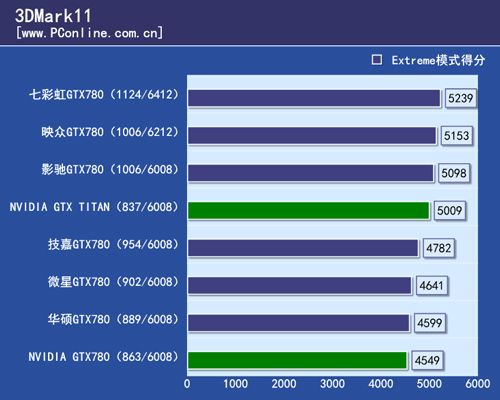Click the 4599 score value box
This screenshot has width=500, height=400.
(x=429, y=323)
